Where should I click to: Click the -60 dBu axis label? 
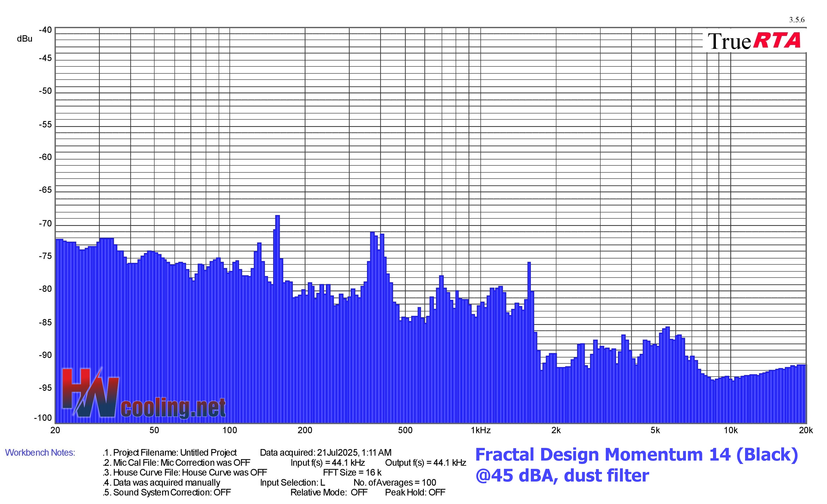45,157
